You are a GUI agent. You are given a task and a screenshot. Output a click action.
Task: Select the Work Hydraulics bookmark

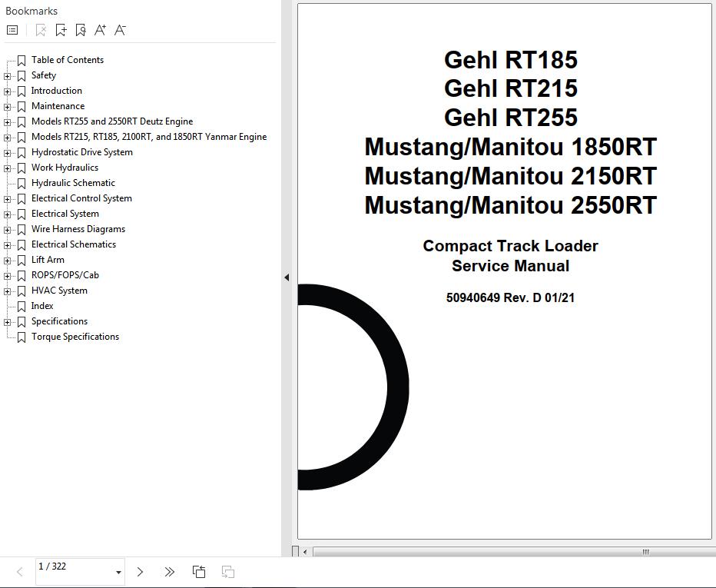(x=65, y=168)
